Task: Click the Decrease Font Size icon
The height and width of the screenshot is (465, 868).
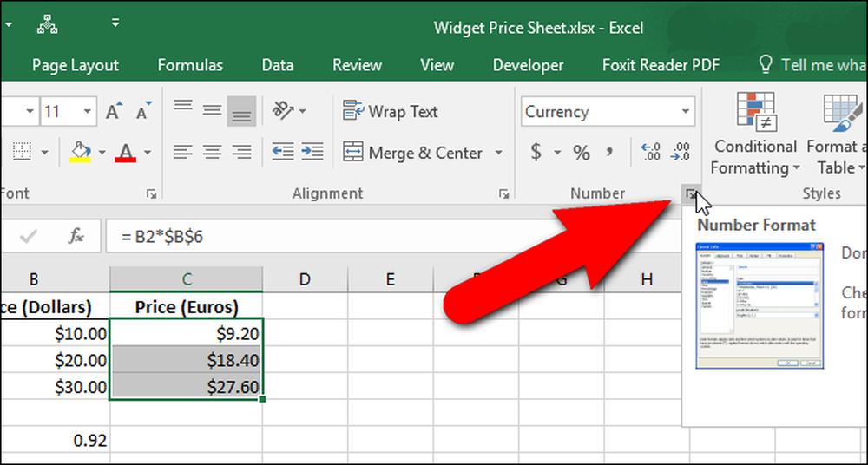Action: click(x=143, y=111)
